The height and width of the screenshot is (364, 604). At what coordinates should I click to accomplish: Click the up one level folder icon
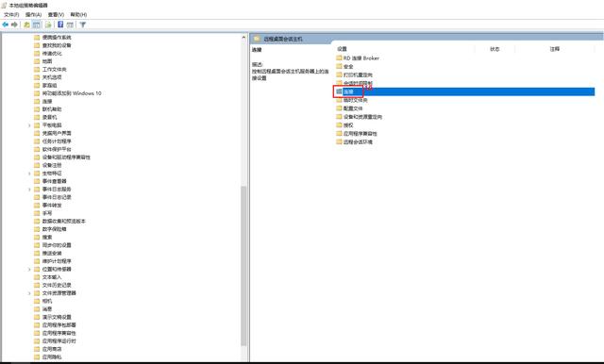26,25
